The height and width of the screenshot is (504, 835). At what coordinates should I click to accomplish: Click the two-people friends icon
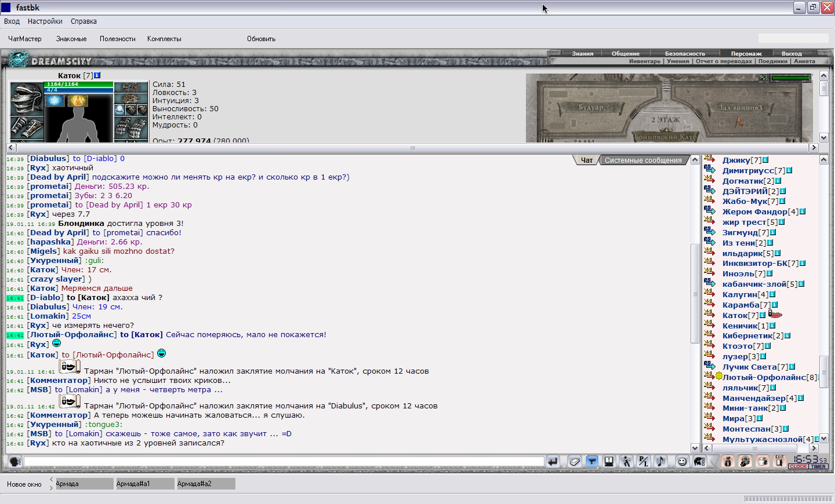(763, 462)
